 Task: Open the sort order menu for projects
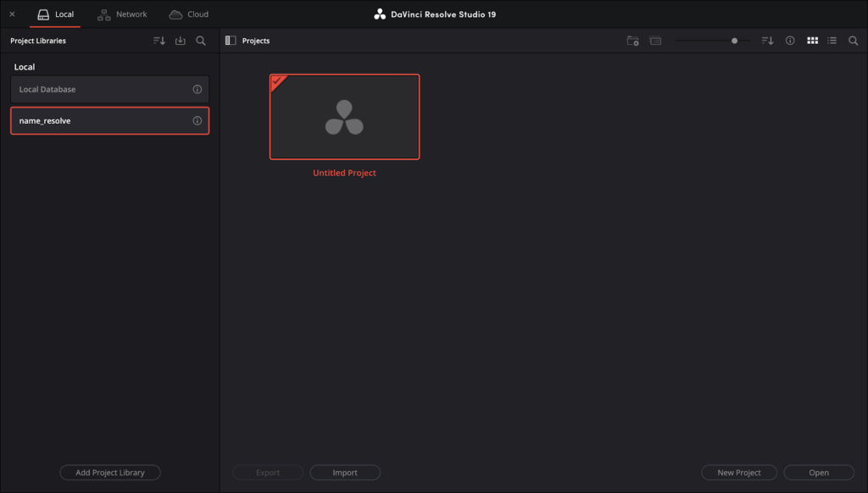(x=767, y=41)
